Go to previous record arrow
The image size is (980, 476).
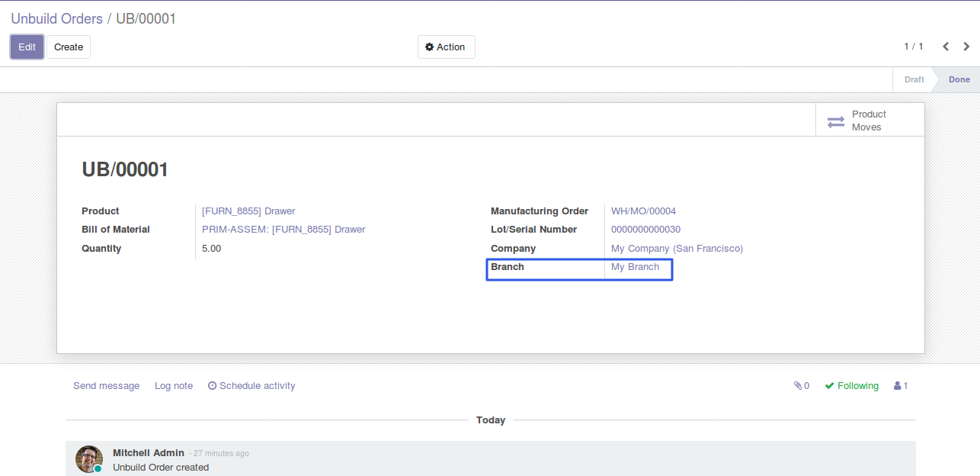[946, 47]
